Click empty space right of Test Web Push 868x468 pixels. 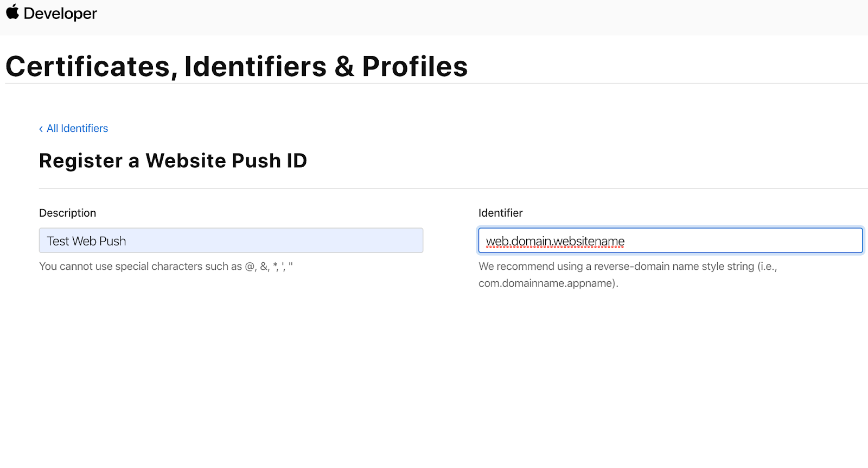pos(274,241)
